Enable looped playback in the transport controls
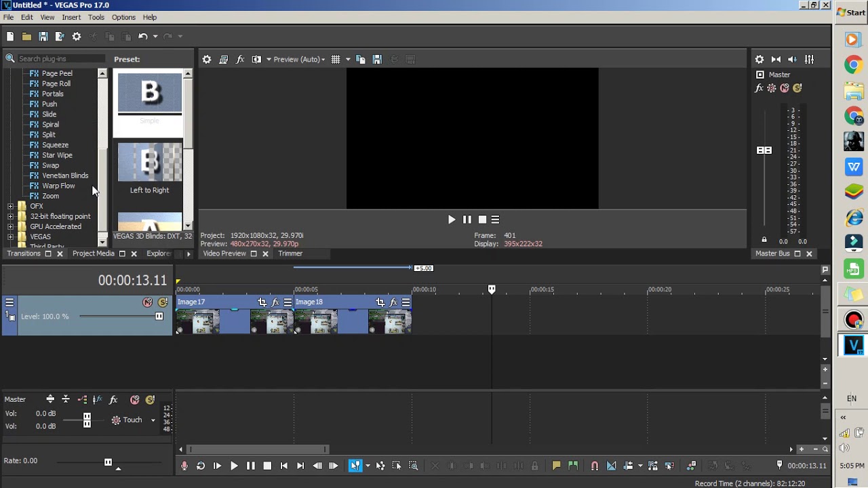Viewport: 868px width, 488px height. pyautogui.click(x=201, y=466)
